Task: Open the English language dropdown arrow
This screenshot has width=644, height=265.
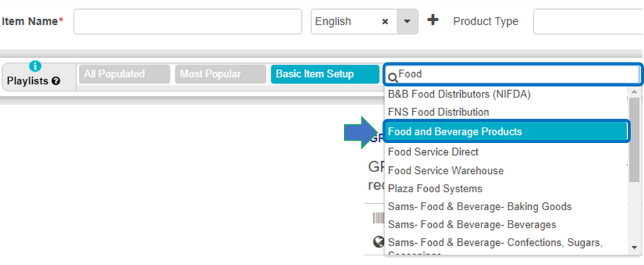Action: 407,21
